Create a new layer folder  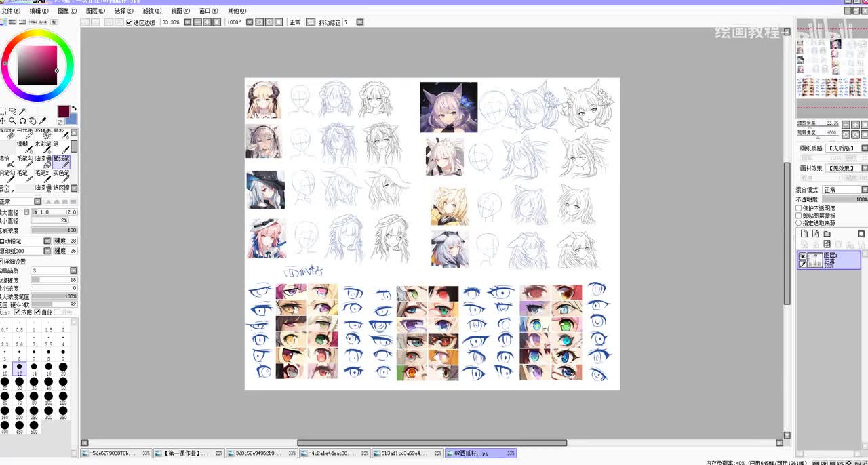tap(827, 234)
